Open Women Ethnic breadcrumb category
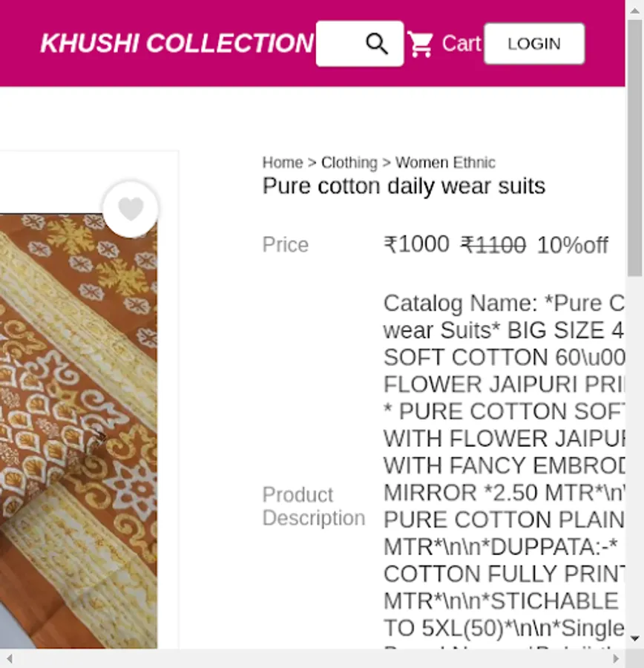The image size is (644, 668). tap(445, 163)
